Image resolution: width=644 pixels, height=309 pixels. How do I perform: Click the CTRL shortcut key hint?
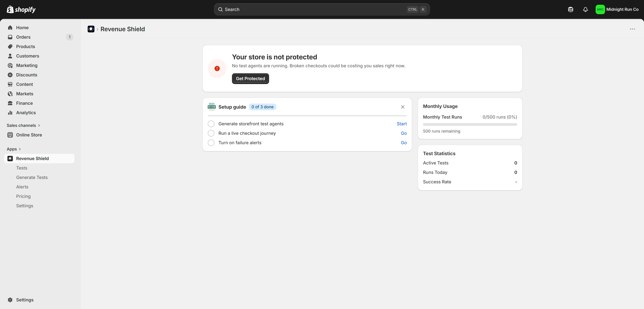click(x=413, y=9)
